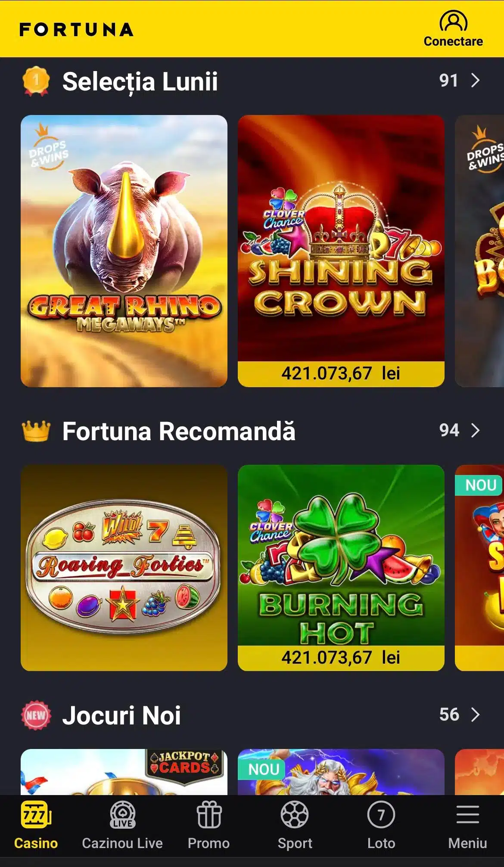This screenshot has height=867, width=504.
Task: Click the Selecția Lunii medal icon
Action: tap(36, 81)
